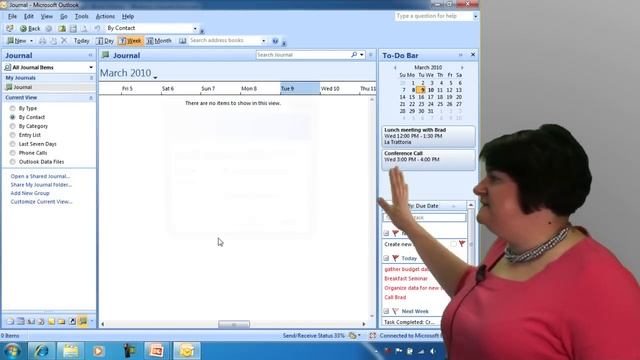The height and width of the screenshot is (360, 640).
Task: Open Internet Explorer from the taskbar
Action: point(41,351)
